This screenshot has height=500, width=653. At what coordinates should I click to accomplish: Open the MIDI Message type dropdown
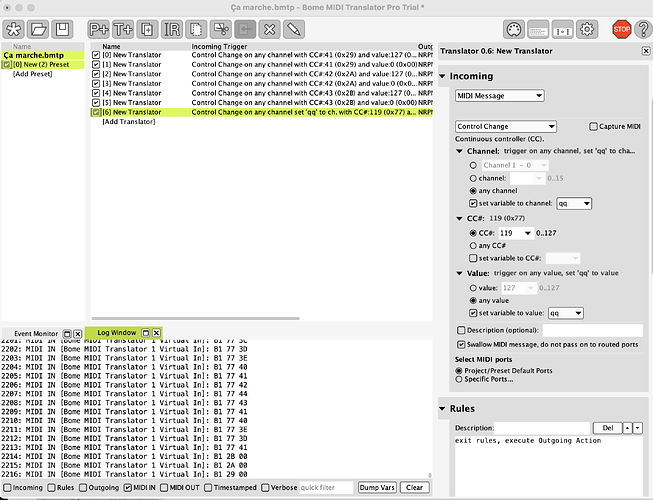pos(499,96)
